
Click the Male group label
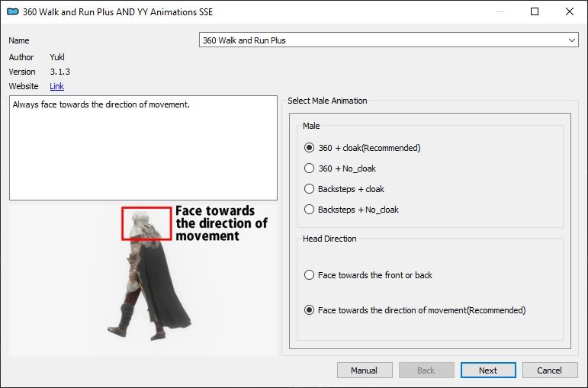(x=311, y=126)
